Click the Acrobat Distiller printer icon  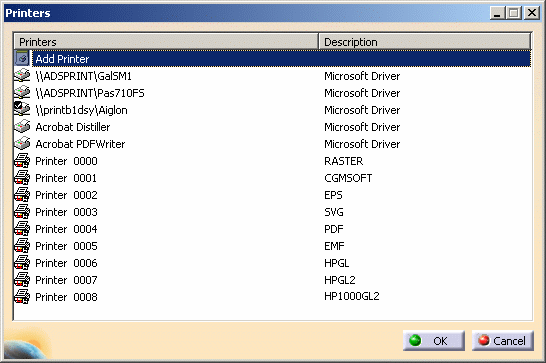click(22, 126)
